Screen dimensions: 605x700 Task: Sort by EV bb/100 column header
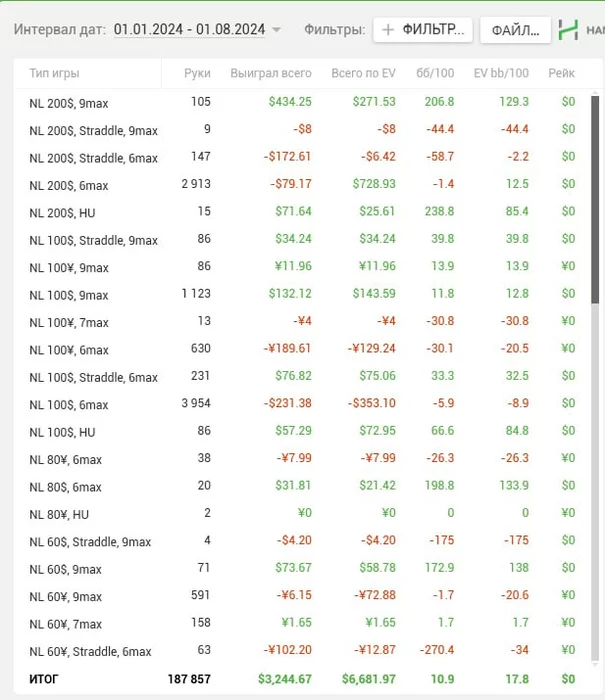pyautogui.click(x=500, y=74)
